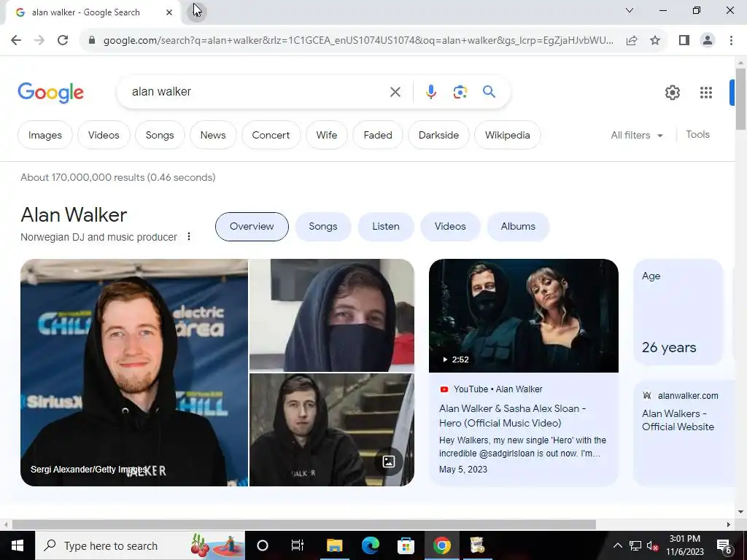
Task: Launch Microsoft Edge from taskbar
Action: (370, 545)
